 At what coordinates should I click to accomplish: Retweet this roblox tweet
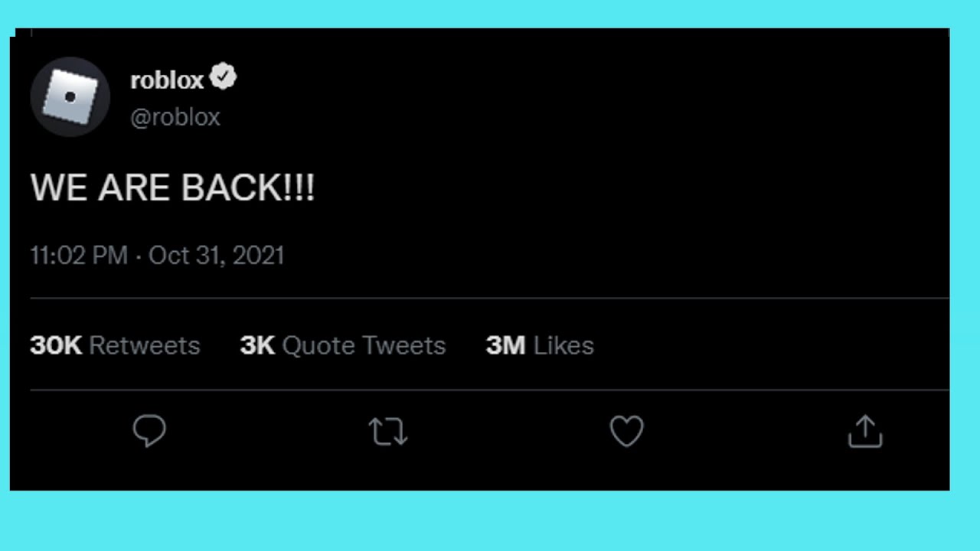(x=388, y=432)
